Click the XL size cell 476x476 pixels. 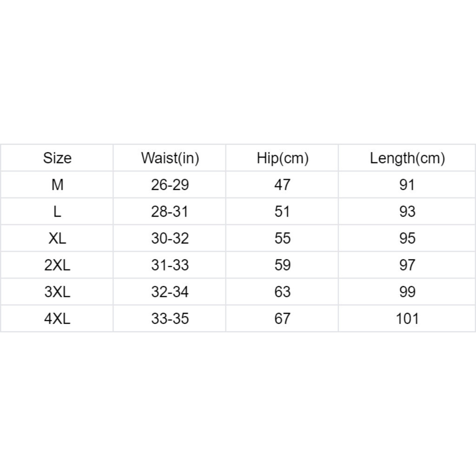click(x=57, y=238)
